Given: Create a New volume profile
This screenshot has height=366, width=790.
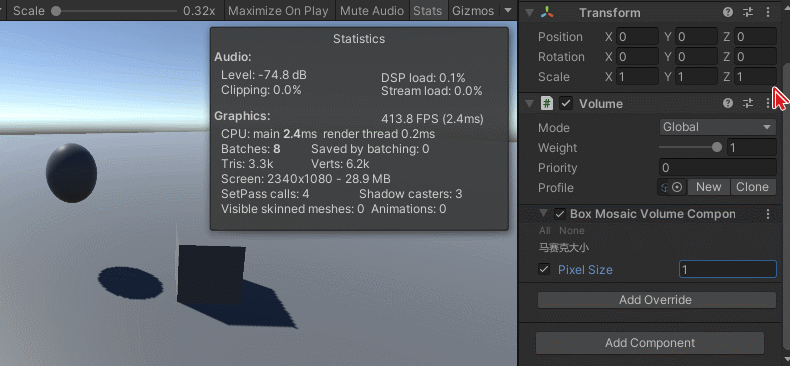Looking at the screenshot, I should 708,187.
